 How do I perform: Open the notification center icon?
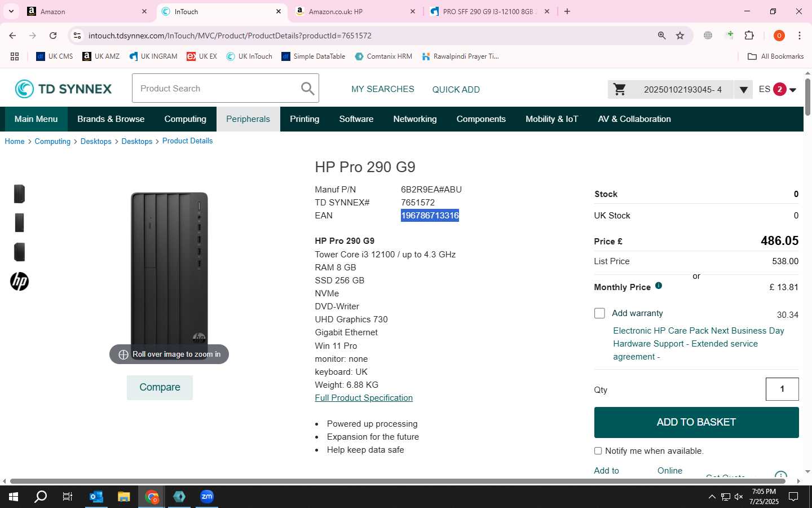coord(793,497)
